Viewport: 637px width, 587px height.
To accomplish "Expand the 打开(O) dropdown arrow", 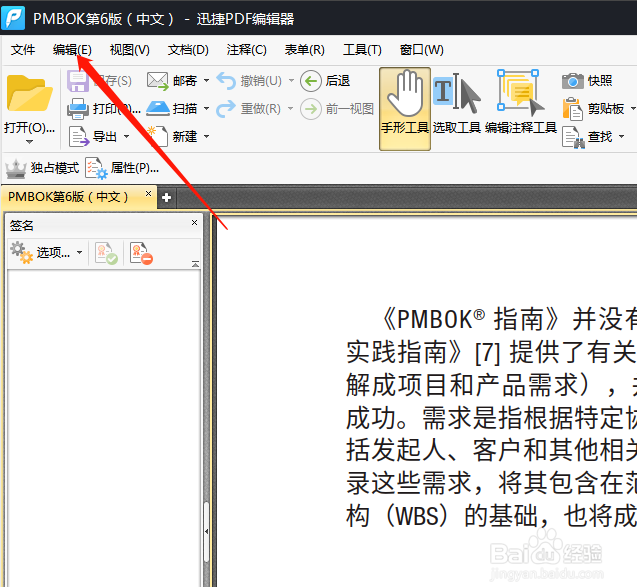I will tap(29, 142).
